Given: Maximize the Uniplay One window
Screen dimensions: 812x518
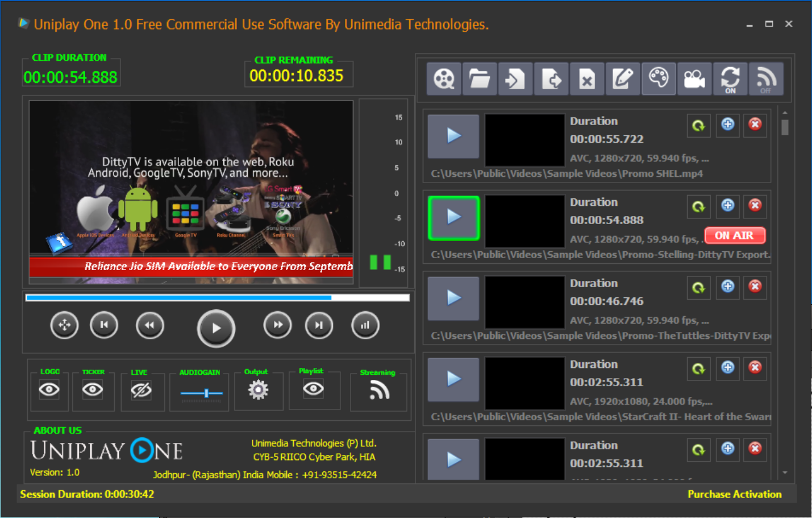Looking at the screenshot, I should 769,24.
